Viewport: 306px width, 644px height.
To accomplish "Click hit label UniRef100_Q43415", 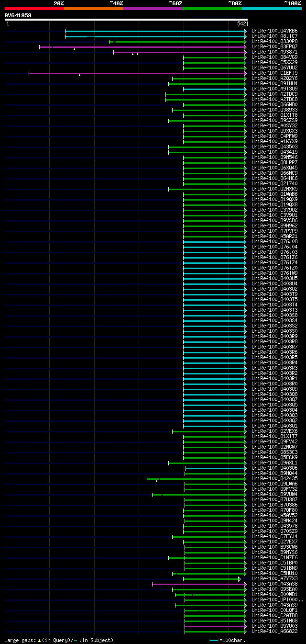I will coord(274,152).
